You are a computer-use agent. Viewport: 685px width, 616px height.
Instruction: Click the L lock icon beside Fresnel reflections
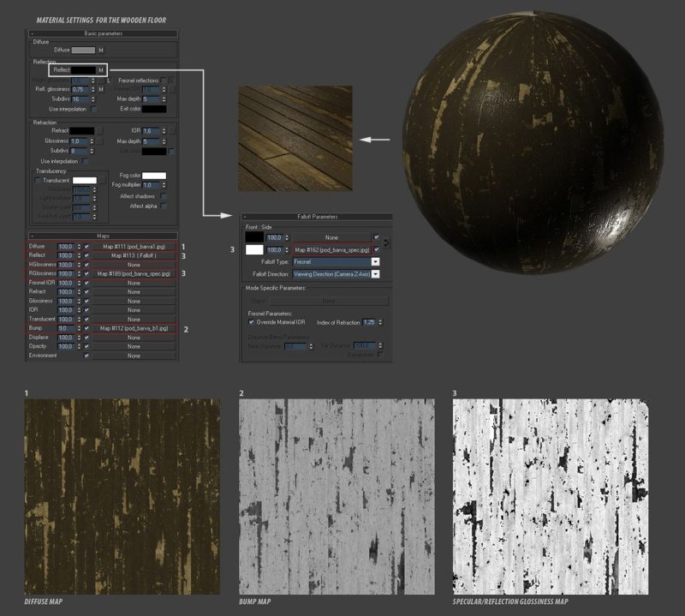(x=108, y=80)
